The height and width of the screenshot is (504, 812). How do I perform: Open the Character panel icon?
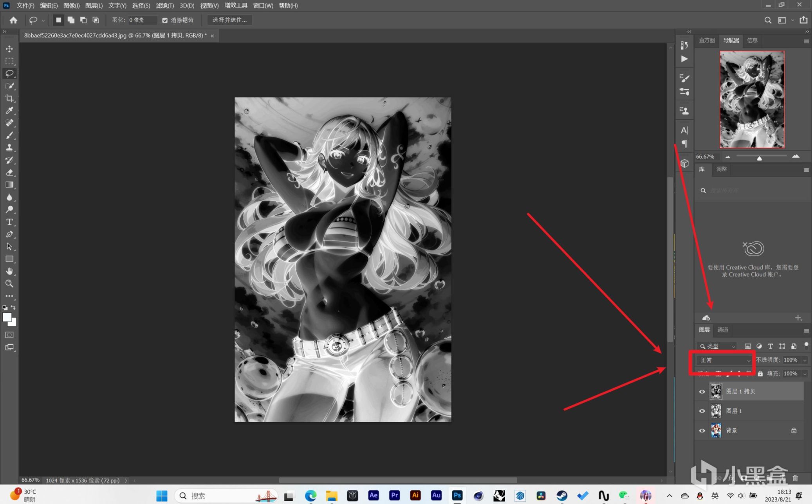(684, 130)
